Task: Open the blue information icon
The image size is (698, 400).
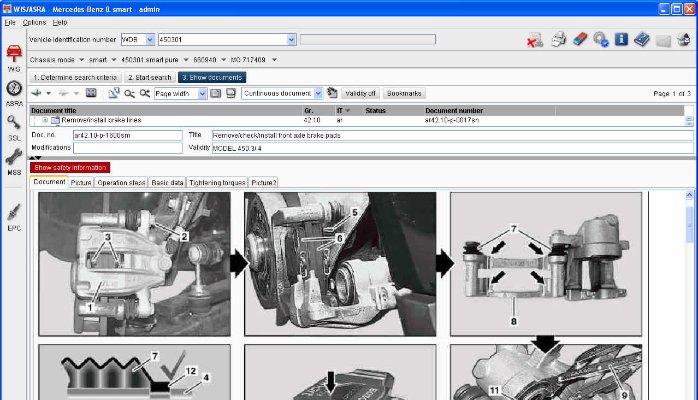Action: (621, 39)
